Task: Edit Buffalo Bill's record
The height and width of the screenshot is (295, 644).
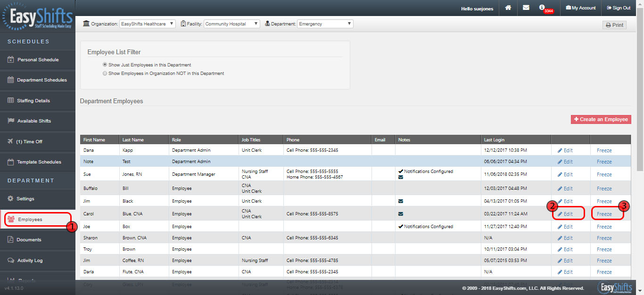Action: pyautogui.click(x=565, y=188)
